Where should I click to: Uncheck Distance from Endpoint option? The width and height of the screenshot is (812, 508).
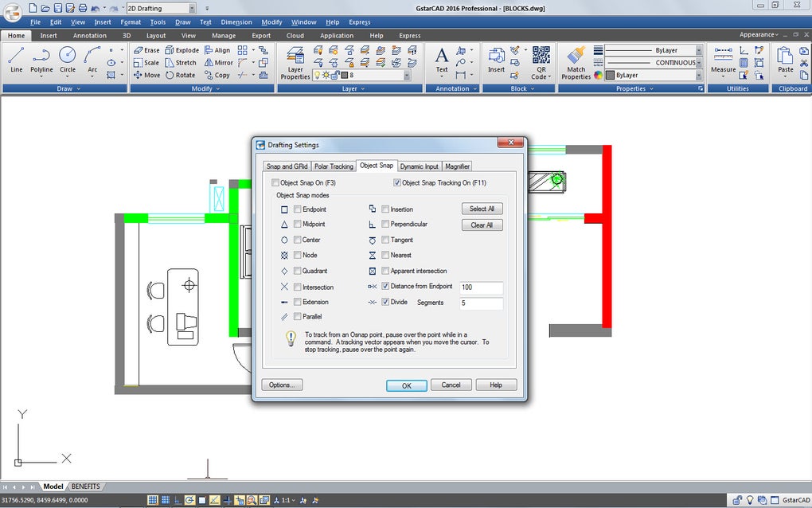pyautogui.click(x=386, y=287)
